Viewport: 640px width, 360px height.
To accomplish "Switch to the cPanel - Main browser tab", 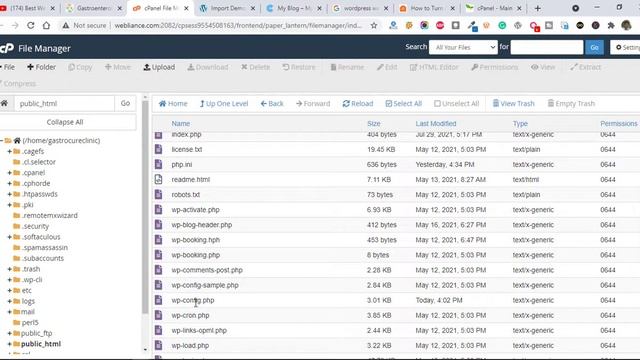I will click(493, 8).
